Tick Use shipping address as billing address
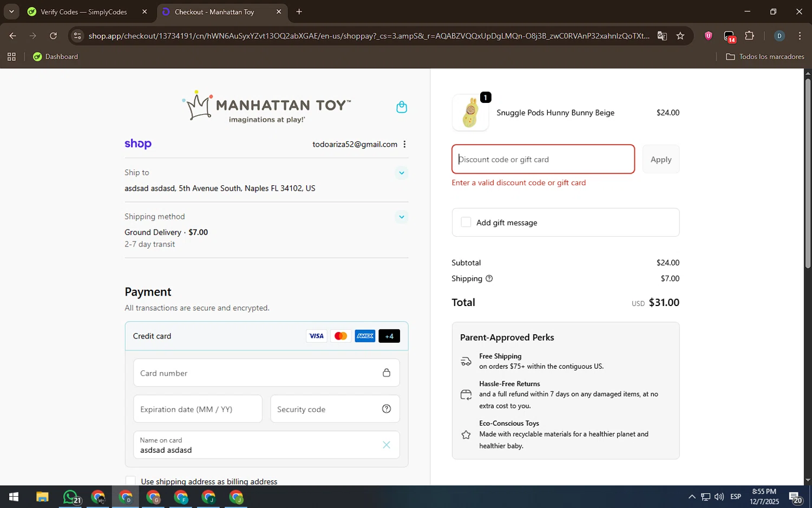 (x=130, y=481)
